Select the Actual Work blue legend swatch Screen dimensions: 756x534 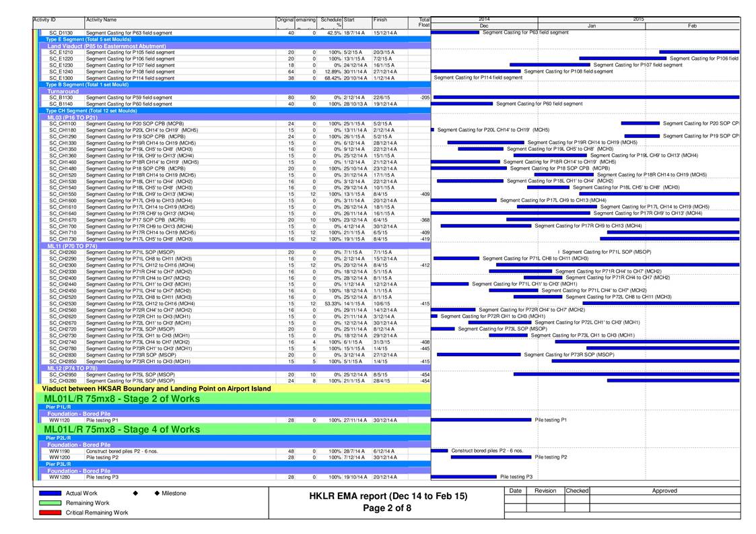pos(49,493)
